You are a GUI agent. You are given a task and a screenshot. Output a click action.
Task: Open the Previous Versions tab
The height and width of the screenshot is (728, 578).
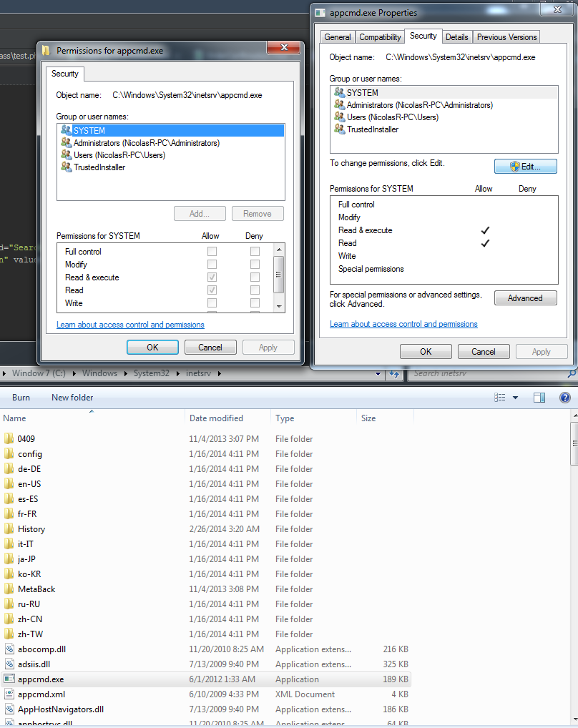click(x=506, y=37)
